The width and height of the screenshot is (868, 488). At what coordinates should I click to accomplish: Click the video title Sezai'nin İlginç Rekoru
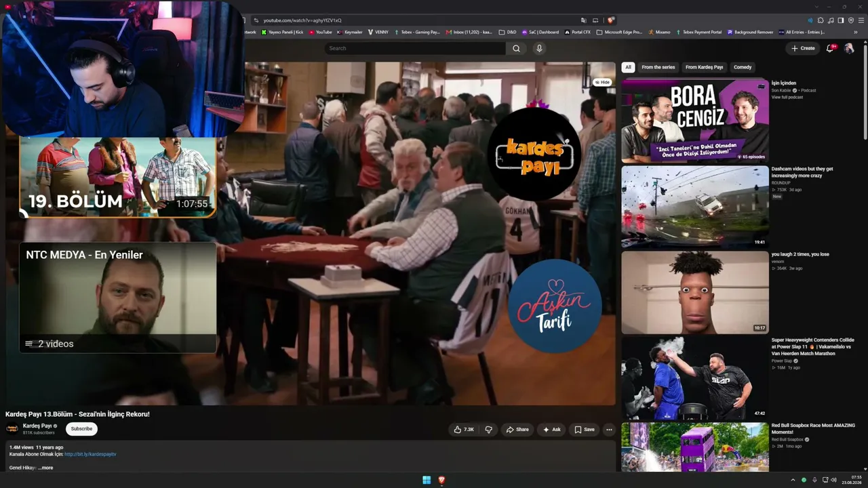pyautogui.click(x=77, y=414)
